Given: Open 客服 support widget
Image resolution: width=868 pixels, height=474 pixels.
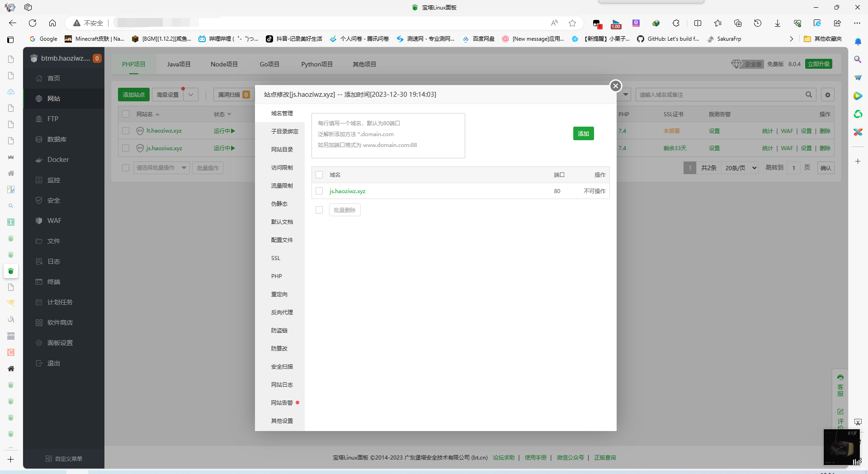Looking at the screenshot, I should click(x=840, y=386).
